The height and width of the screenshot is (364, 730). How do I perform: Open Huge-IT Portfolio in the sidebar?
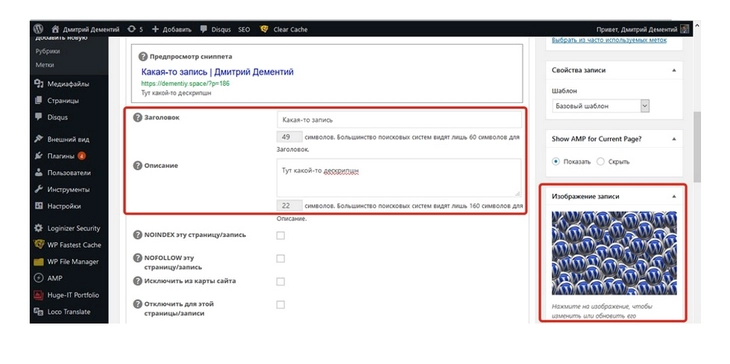coord(67,295)
